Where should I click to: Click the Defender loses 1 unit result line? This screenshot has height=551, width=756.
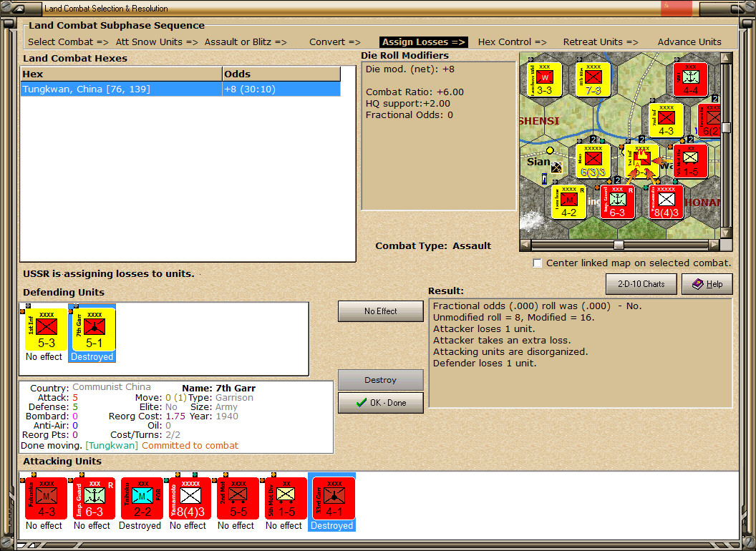tap(485, 363)
